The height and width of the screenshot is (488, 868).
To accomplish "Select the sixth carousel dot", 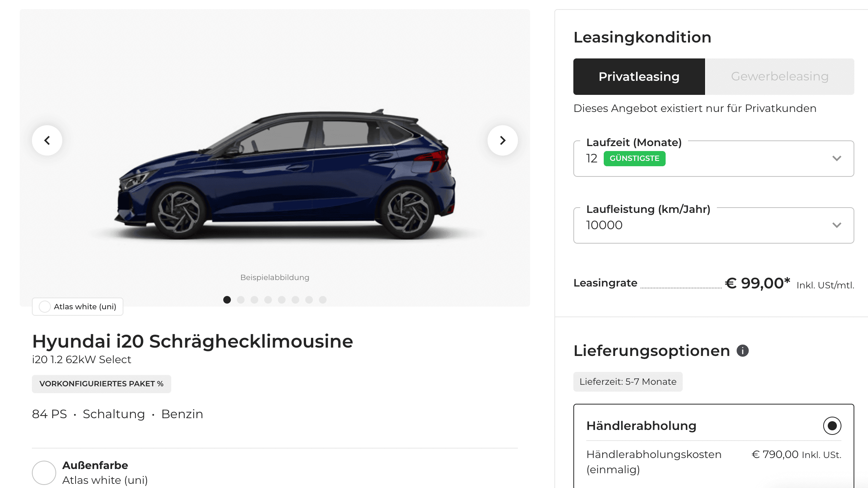I will (295, 300).
